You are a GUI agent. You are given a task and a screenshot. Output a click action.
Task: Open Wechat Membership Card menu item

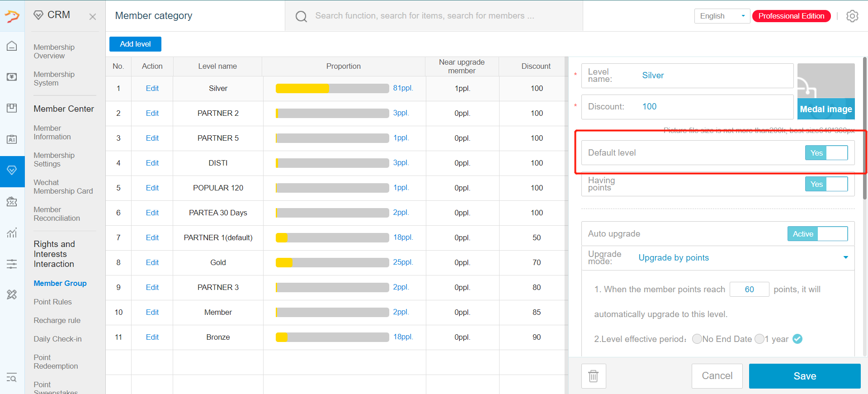pyautogui.click(x=63, y=187)
